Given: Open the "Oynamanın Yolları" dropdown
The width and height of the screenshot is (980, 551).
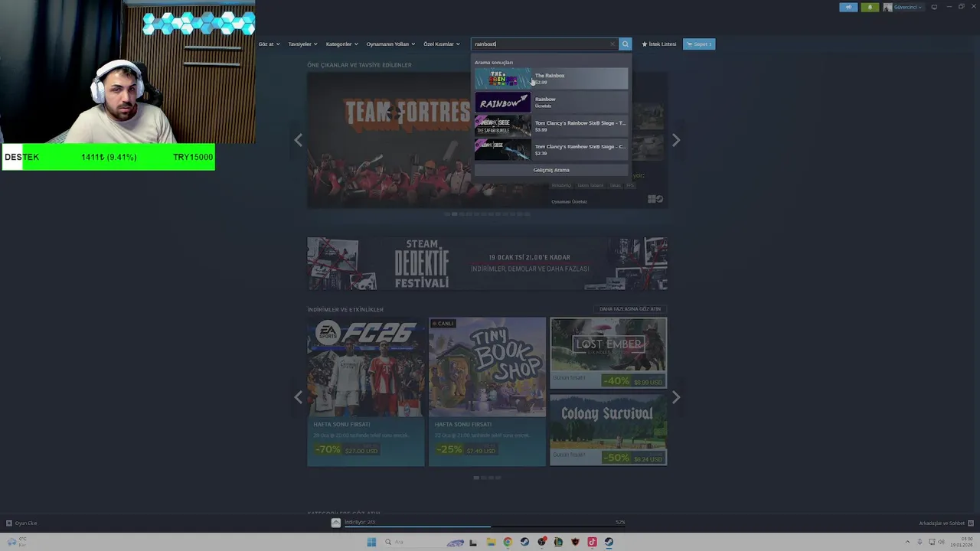Looking at the screenshot, I should (x=390, y=44).
